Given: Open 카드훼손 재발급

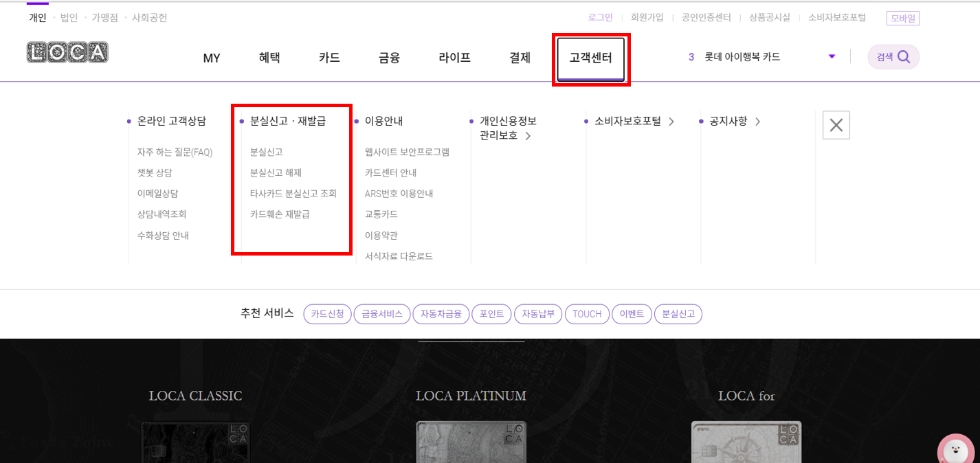Looking at the screenshot, I should click(x=280, y=214).
